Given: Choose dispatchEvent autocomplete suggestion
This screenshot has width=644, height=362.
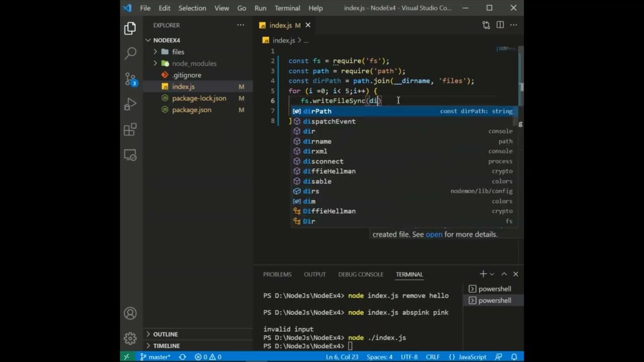Looking at the screenshot, I should point(404,121).
